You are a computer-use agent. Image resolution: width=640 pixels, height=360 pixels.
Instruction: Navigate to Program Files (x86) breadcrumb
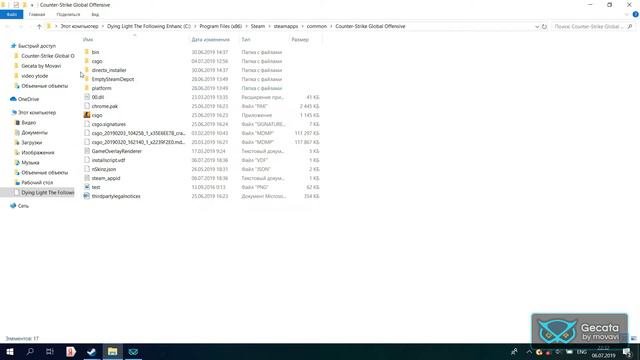point(220,26)
